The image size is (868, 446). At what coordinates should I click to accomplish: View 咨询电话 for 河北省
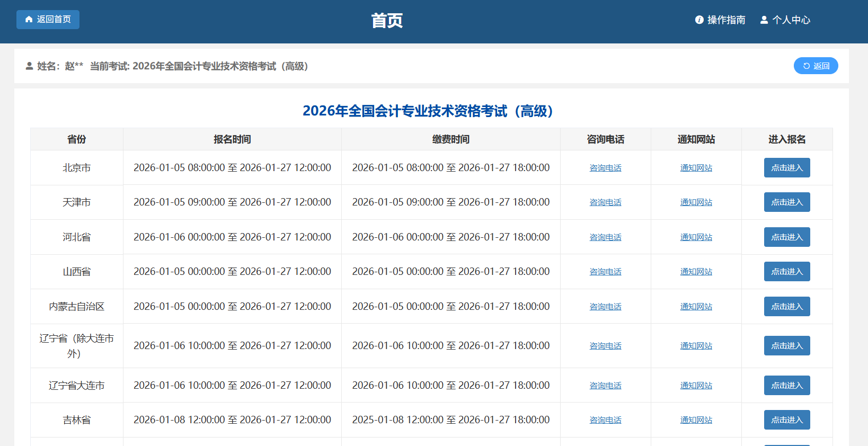pos(605,237)
